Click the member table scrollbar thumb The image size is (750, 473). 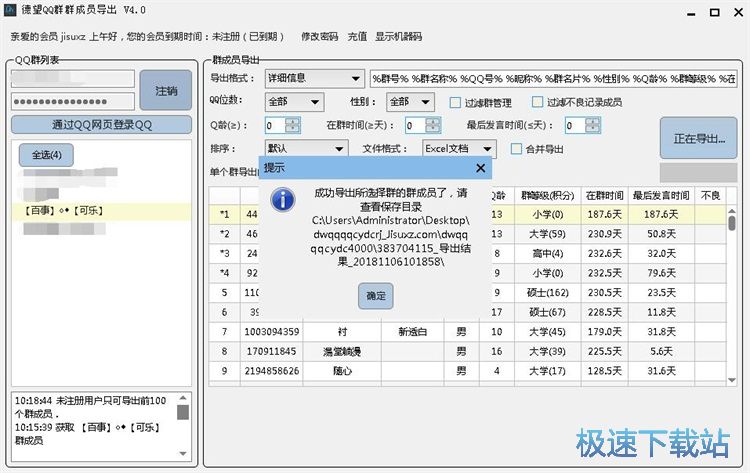click(732, 223)
